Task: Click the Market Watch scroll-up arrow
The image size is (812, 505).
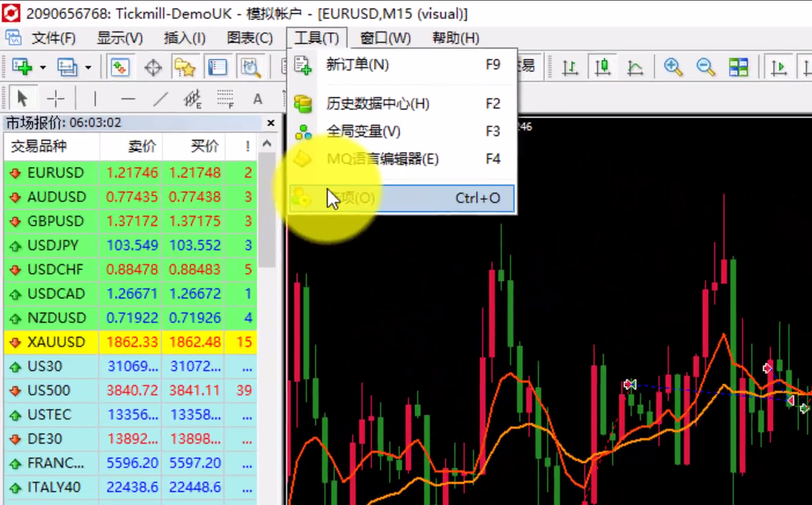Action: pos(267,144)
